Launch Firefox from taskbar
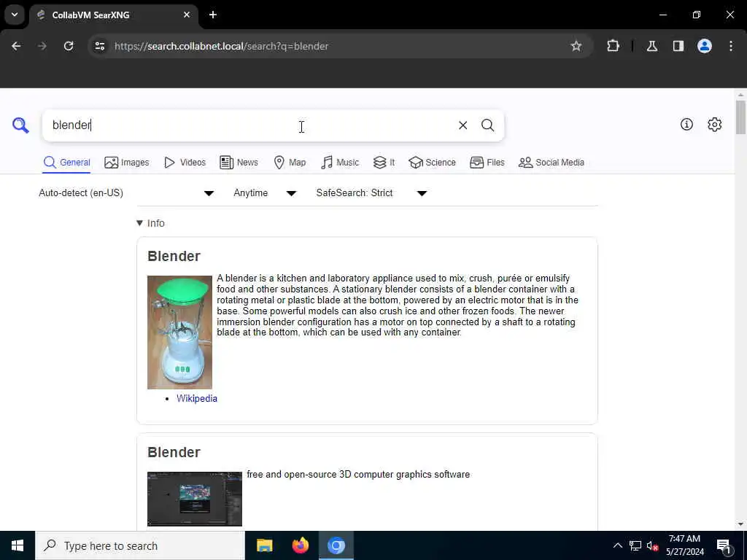The width and height of the screenshot is (747, 560). click(300, 545)
